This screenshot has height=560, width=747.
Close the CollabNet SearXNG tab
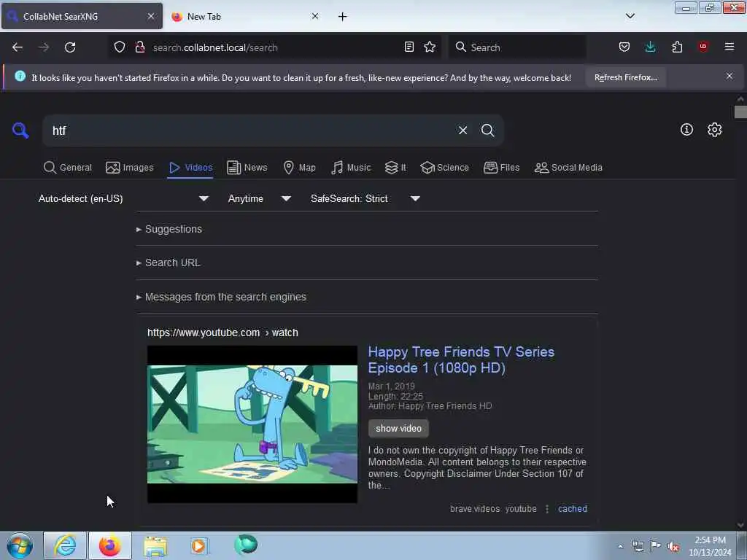point(150,16)
